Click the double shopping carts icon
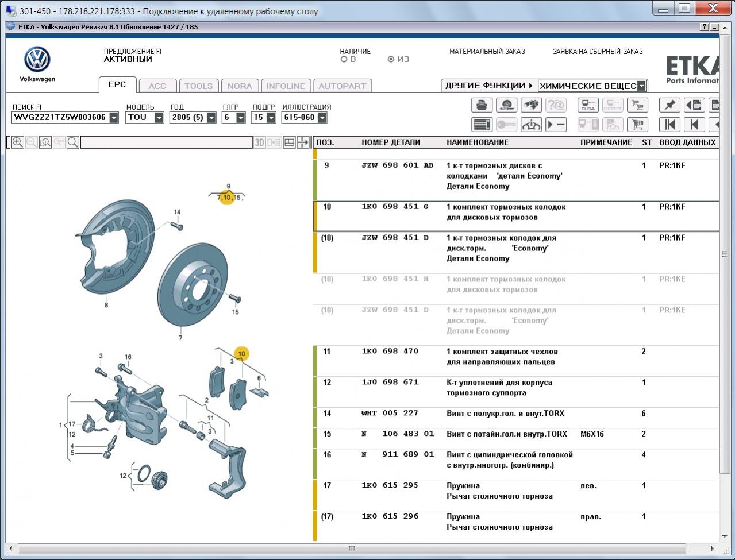Screen dimensions: 735x560 637,105
